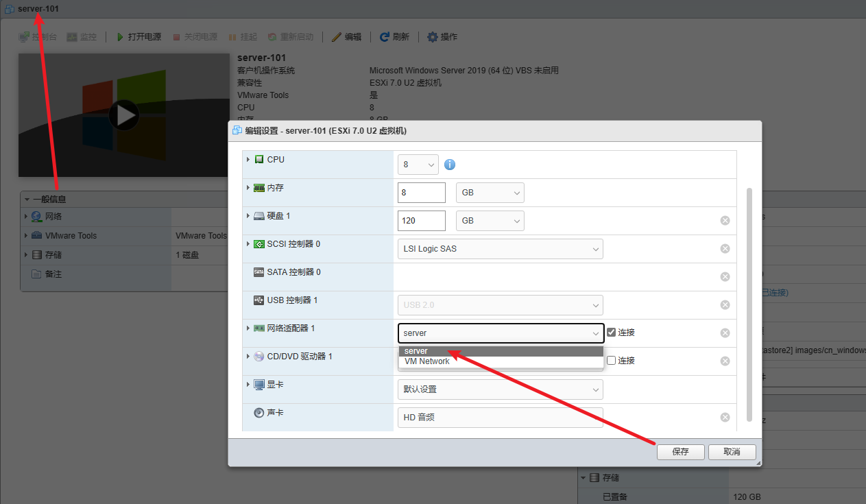Click the hard disk size input field
Screen dimensions: 866x504
421,221
